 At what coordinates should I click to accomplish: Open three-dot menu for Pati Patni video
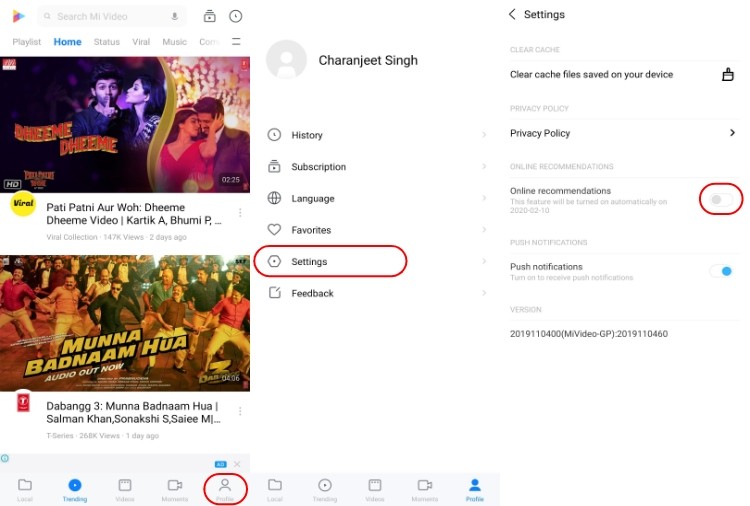tap(240, 213)
